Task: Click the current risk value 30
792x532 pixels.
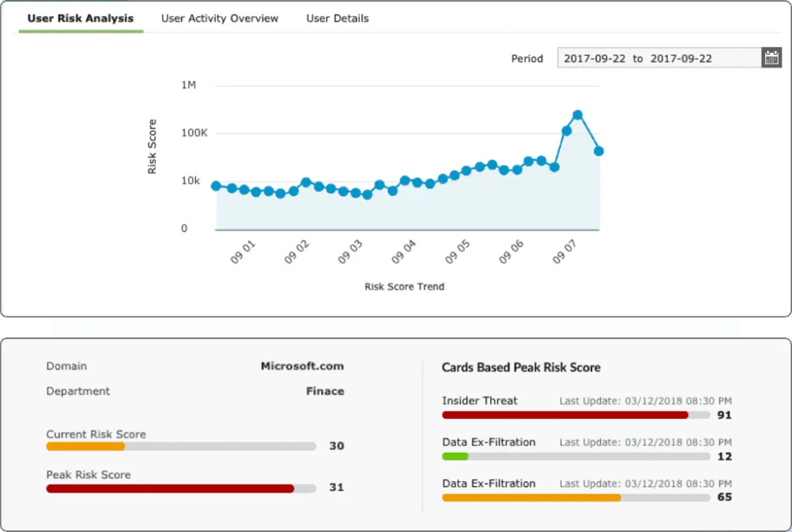Action: [x=336, y=446]
